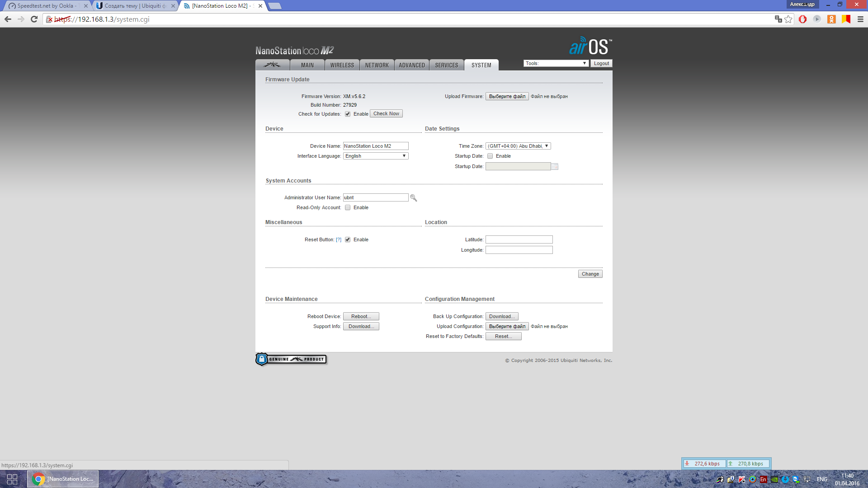Click the Reset to Factory Defaults Reset button
Screen dimensions: 868x488
(x=503, y=336)
